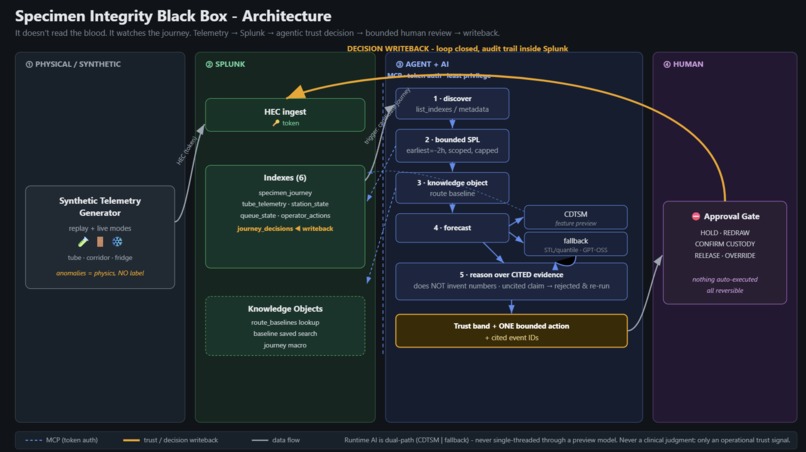Click 'replay + live modes' text
This screenshot has width=806, height=452.
coord(100,228)
